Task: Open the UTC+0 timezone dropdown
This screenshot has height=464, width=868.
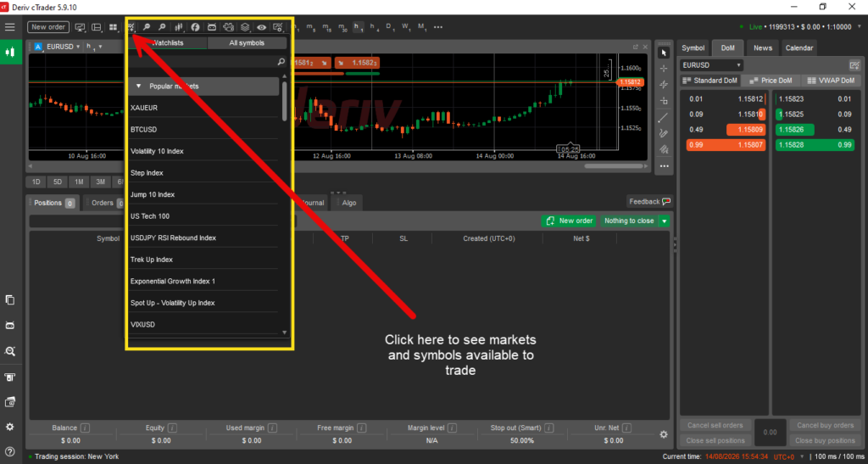Action: pos(790,457)
